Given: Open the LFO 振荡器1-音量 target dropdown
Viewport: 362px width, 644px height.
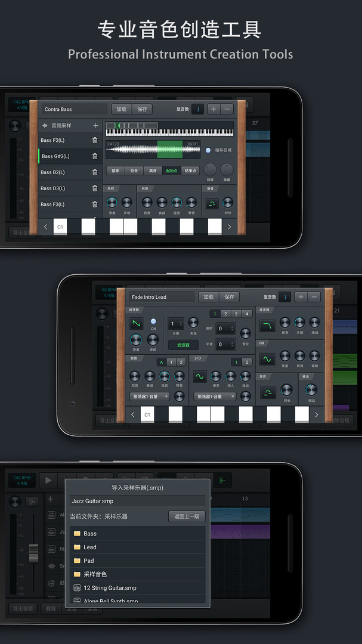Looking at the screenshot, I should 215,397.
